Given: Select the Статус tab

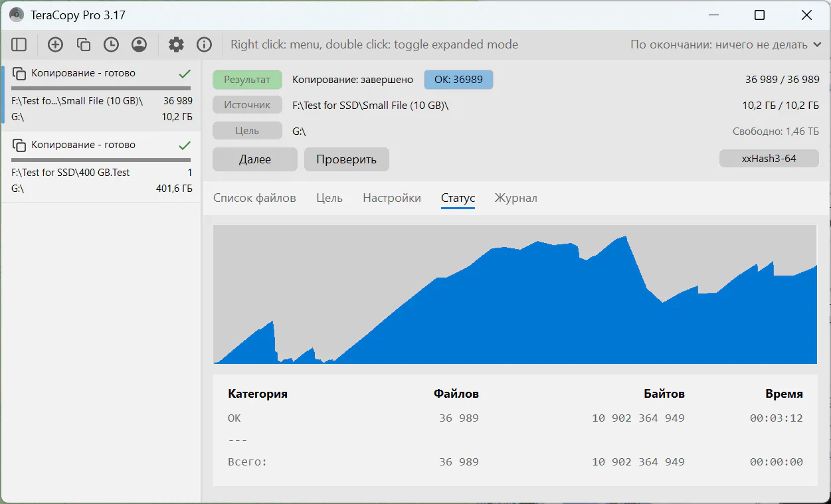Looking at the screenshot, I should [x=458, y=198].
